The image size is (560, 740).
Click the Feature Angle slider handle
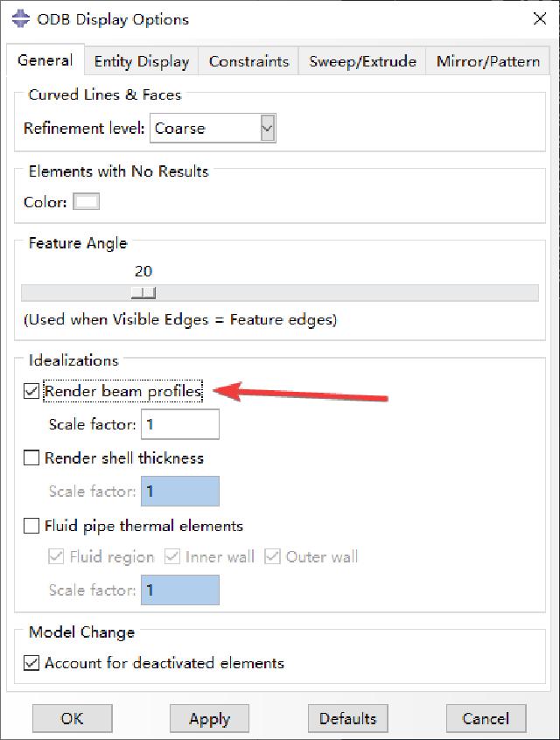pos(143,293)
